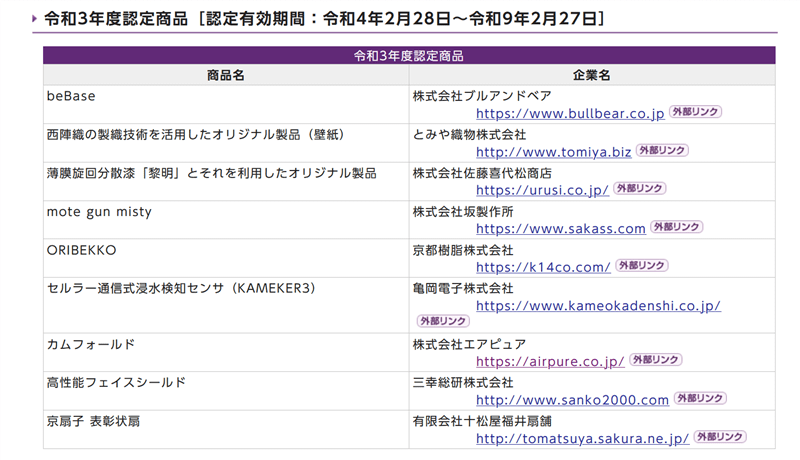Click company name 京都樹脂株式会社

coord(463,250)
